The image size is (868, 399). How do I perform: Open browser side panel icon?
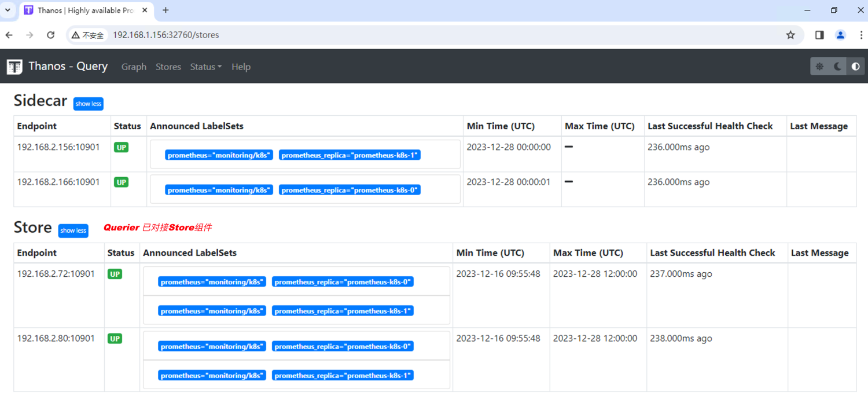[x=819, y=35]
